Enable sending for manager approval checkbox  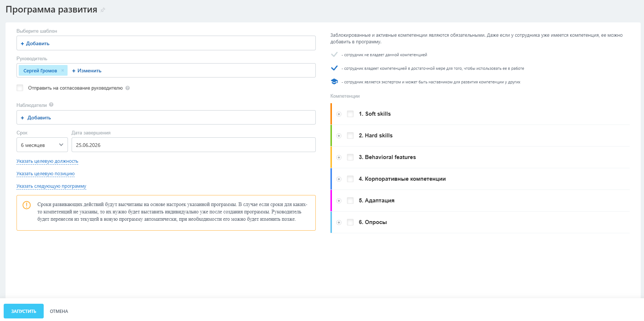[x=20, y=88]
